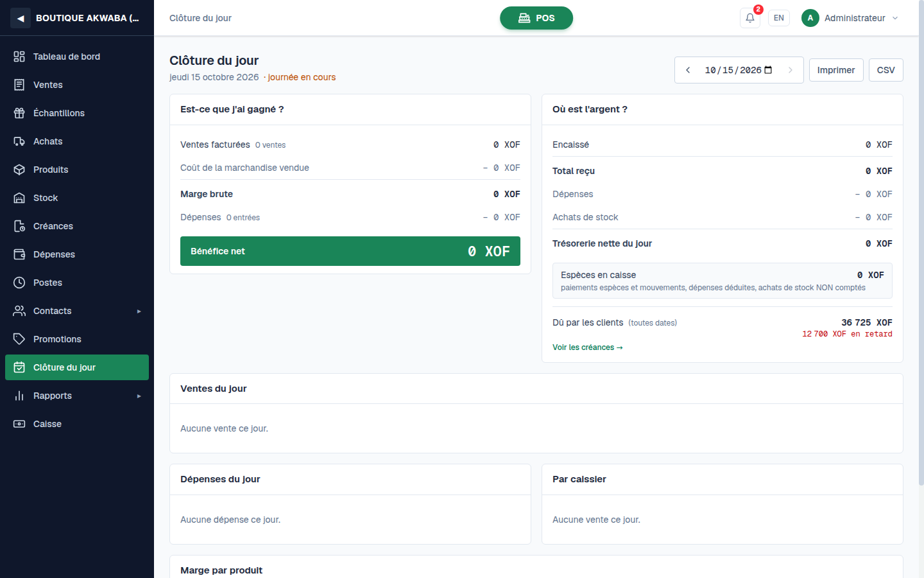
Task: Go to the previous day with the left chevron
Action: click(x=688, y=70)
